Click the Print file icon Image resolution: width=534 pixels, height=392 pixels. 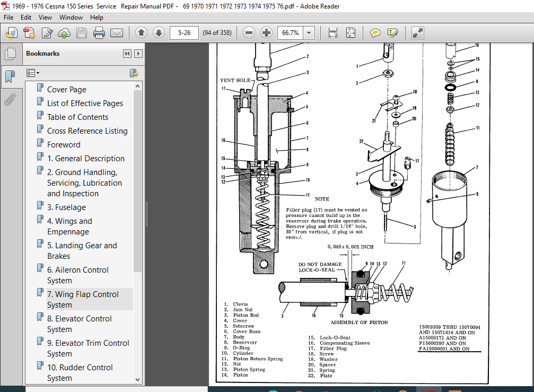[x=99, y=33]
